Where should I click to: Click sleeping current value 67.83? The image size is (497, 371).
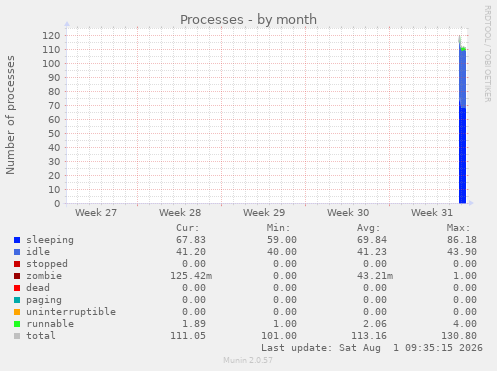point(191,240)
